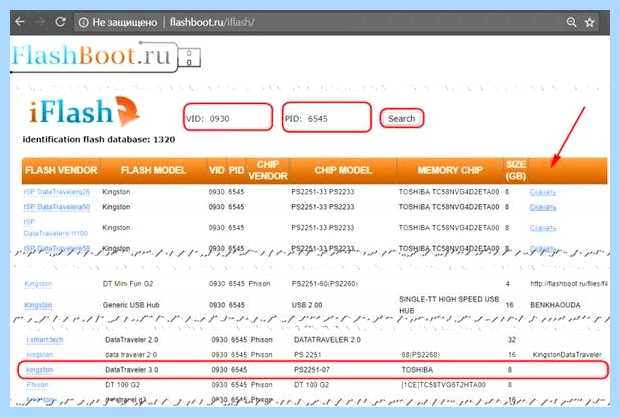
Task: Open the Kingston link in DT Mini Fun G2 row
Action: [38, 284]
